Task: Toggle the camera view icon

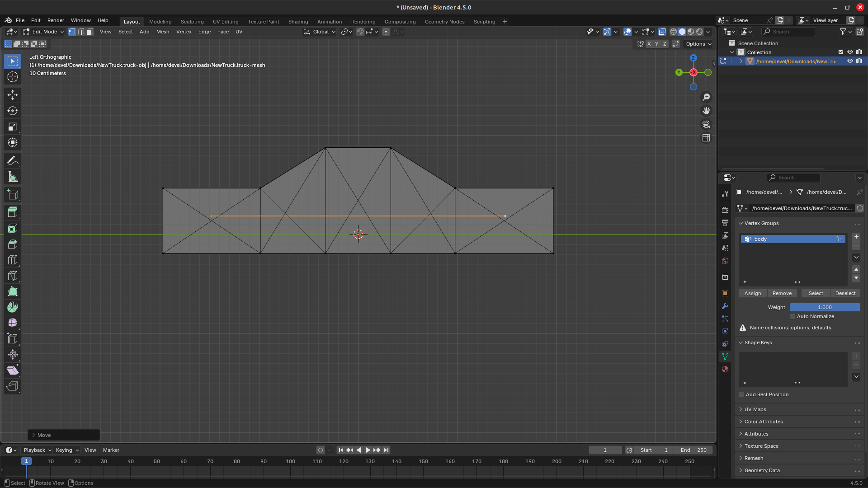Action: [706, 124]
